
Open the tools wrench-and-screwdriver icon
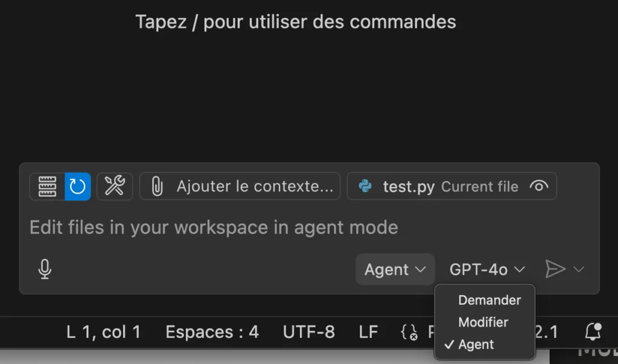(x=115, y=186)
